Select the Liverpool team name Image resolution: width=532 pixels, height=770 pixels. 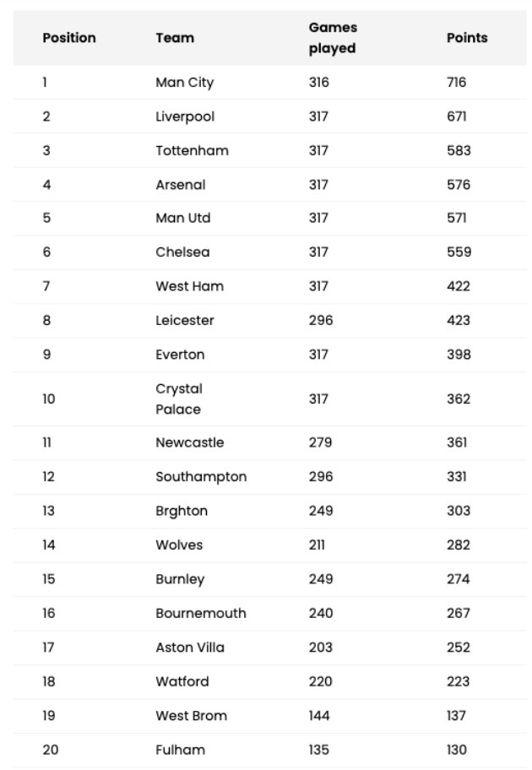pos(185,117)
